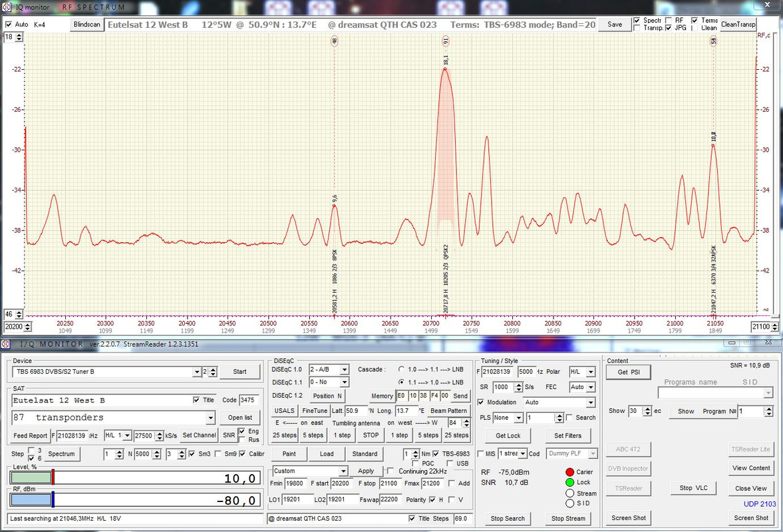783x532 pixels.
Task: Open the FEC Auto dropdown
Action: tap(591, 387)
